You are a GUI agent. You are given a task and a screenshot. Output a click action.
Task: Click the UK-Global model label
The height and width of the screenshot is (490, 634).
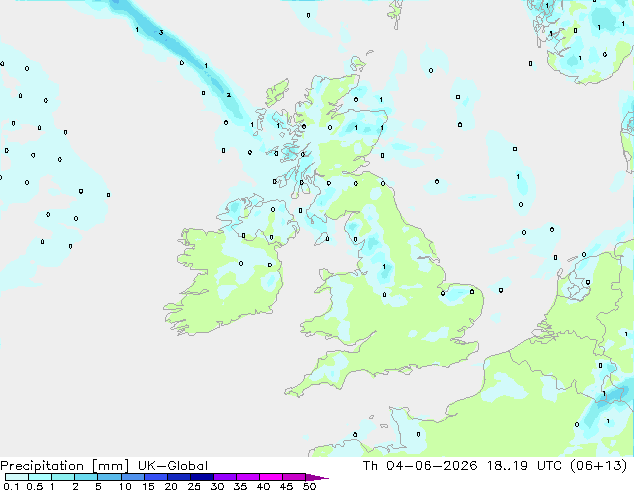[173, 466]
